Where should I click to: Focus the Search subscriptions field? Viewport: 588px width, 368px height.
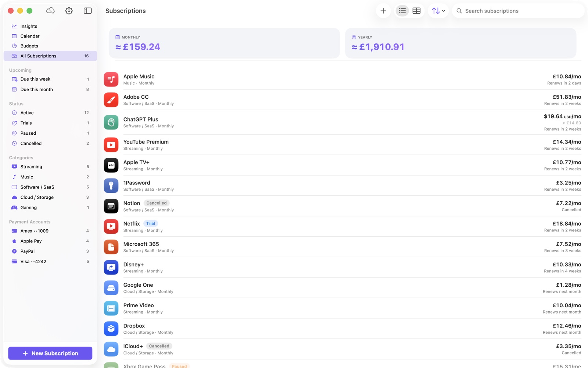(518, 11)
